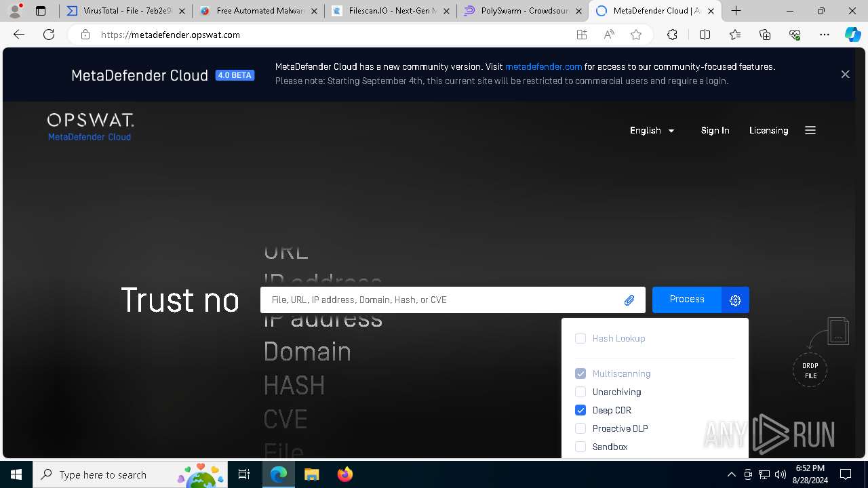This screenshot has width=868, height=488.
Task: Open the Copilot sidebar icon
Action: (852, 35)
